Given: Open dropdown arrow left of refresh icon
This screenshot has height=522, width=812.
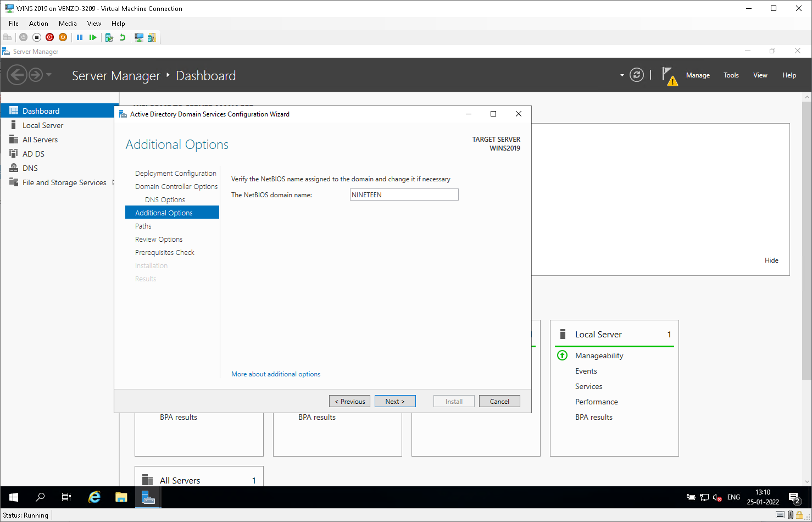Looking at the screenshot, I should 622,75.
